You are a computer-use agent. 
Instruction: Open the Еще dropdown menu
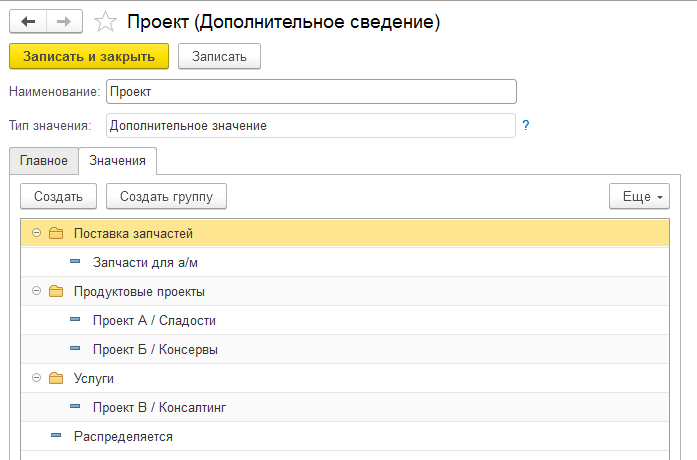639,196
